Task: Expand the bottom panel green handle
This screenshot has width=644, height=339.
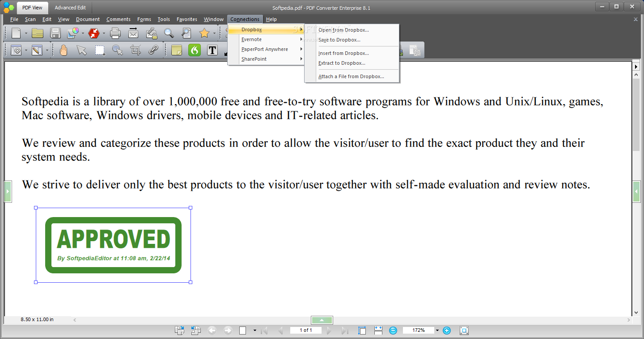Action: 322,320
